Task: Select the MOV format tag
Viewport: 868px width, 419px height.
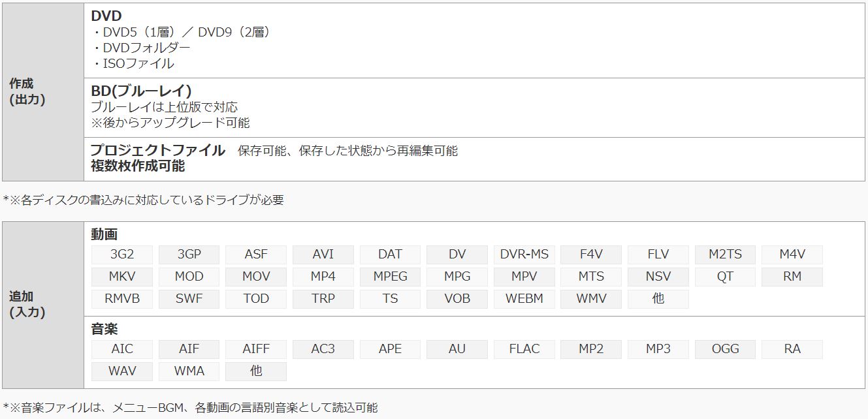Action: tap(256, 277)
